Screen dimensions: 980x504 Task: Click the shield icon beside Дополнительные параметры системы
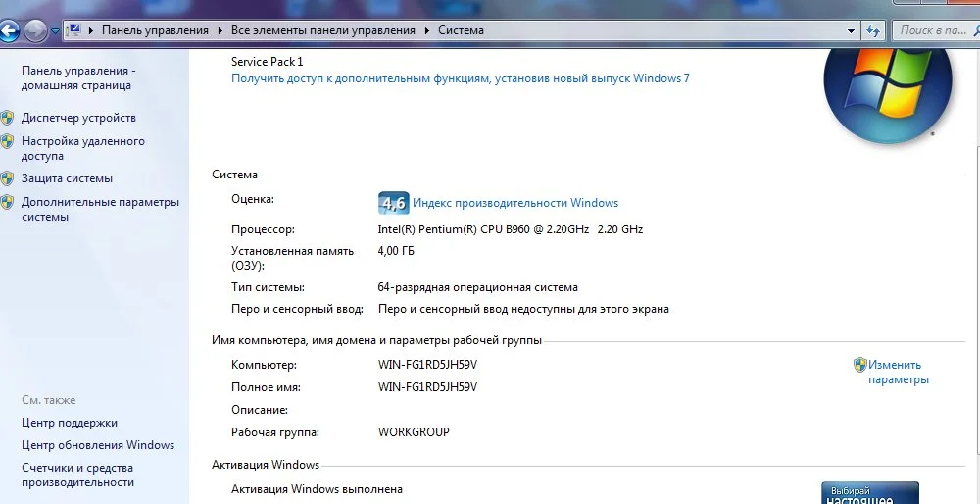7,202
